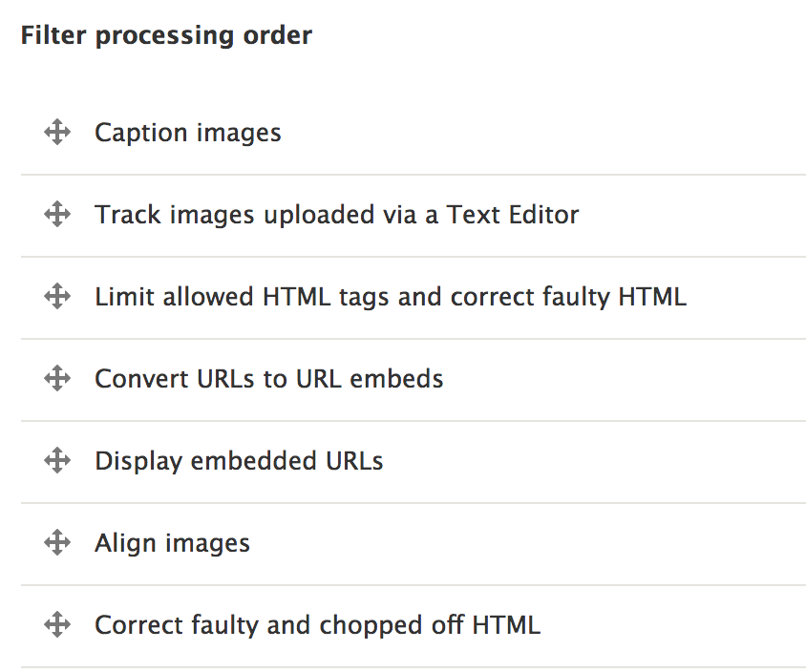Select the Track images uploaded via a Text Editor text
Viewport: 806px width, 672px height.
[337, 215]
